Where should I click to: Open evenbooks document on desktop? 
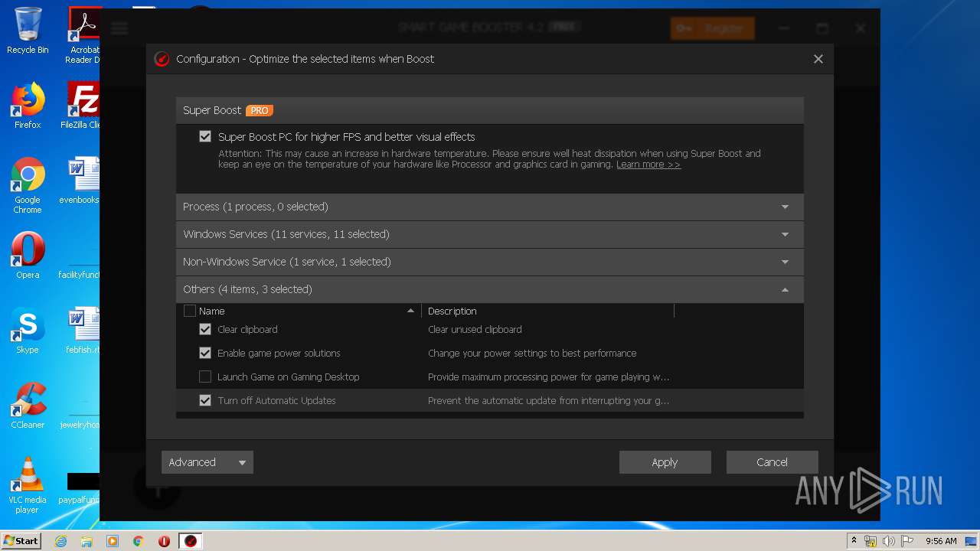tap(81, 181)
